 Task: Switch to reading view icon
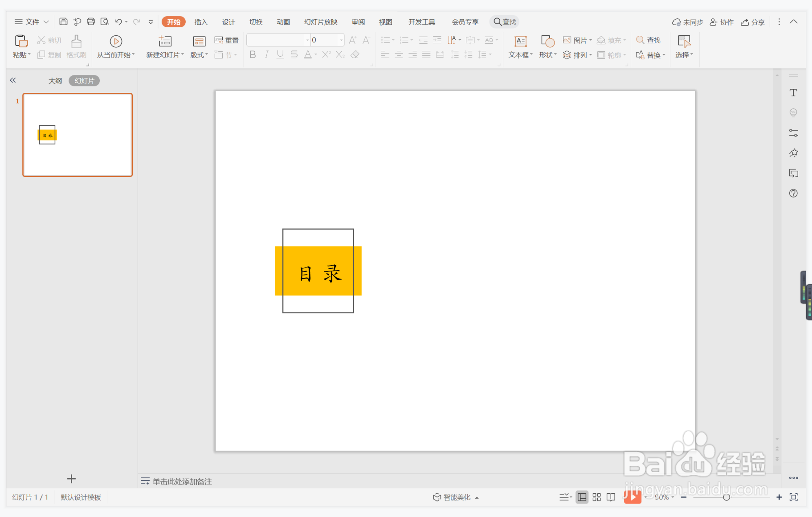(x=611, y=497)
